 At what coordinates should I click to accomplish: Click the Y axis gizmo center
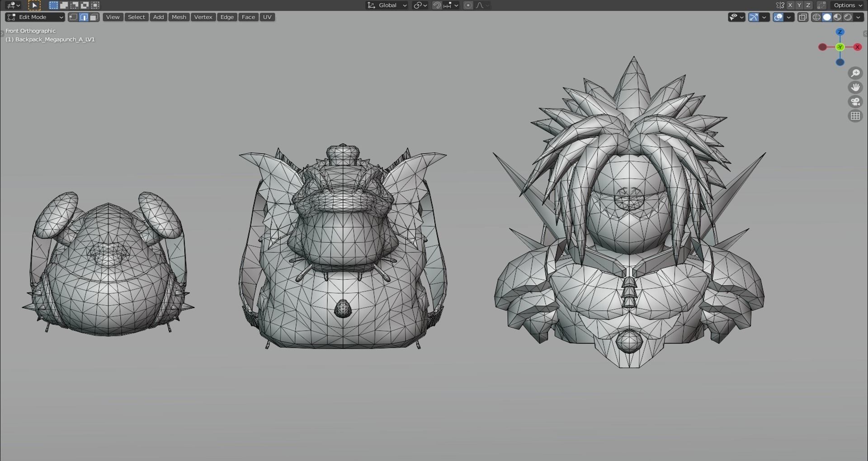click(840, 47)
